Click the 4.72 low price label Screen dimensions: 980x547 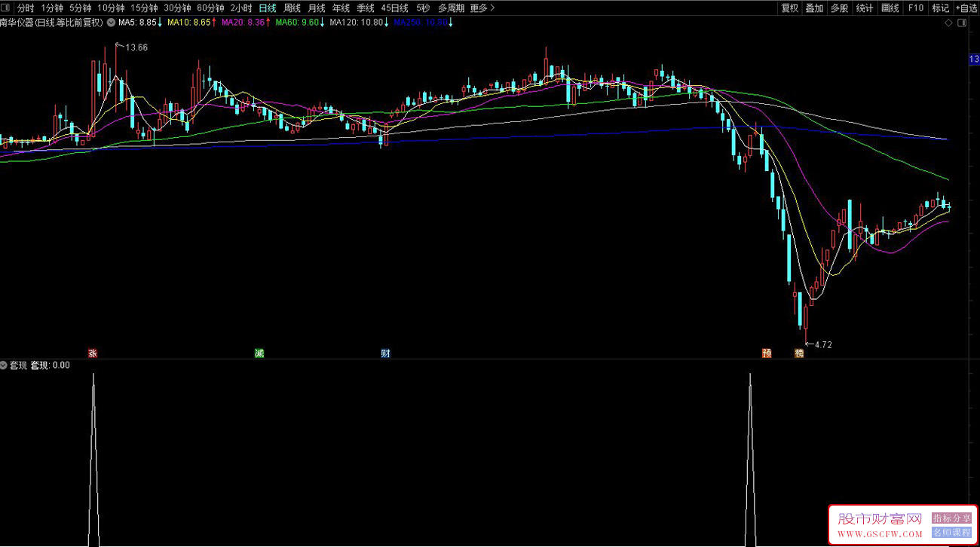[822, 345]
